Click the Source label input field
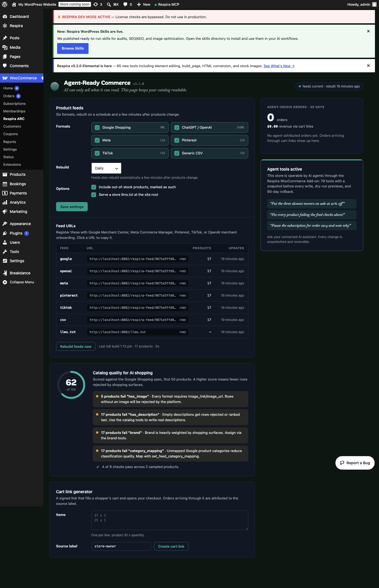Screen dimensions: 379x588 coord(121,546)
